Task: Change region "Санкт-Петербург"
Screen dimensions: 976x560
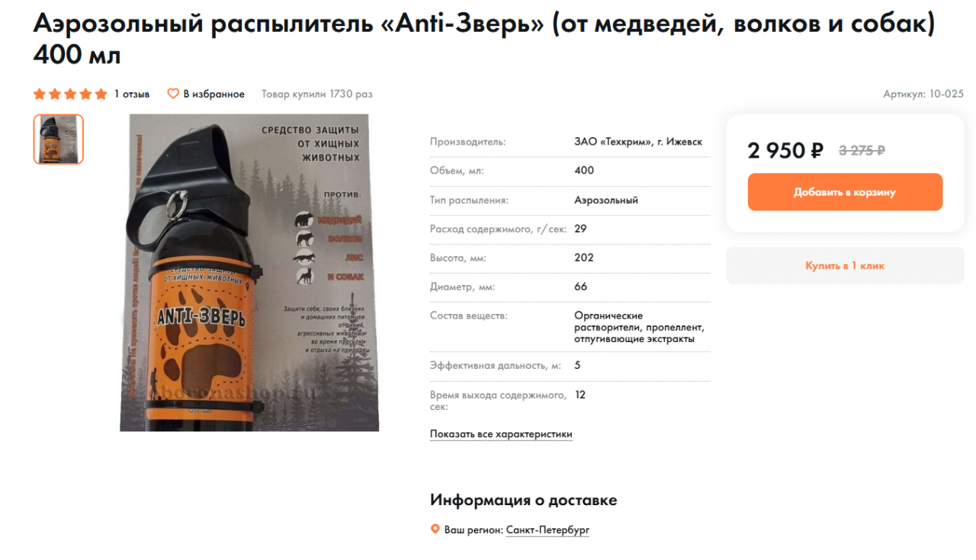Action: pyautogui.click(x=547, y=530)
